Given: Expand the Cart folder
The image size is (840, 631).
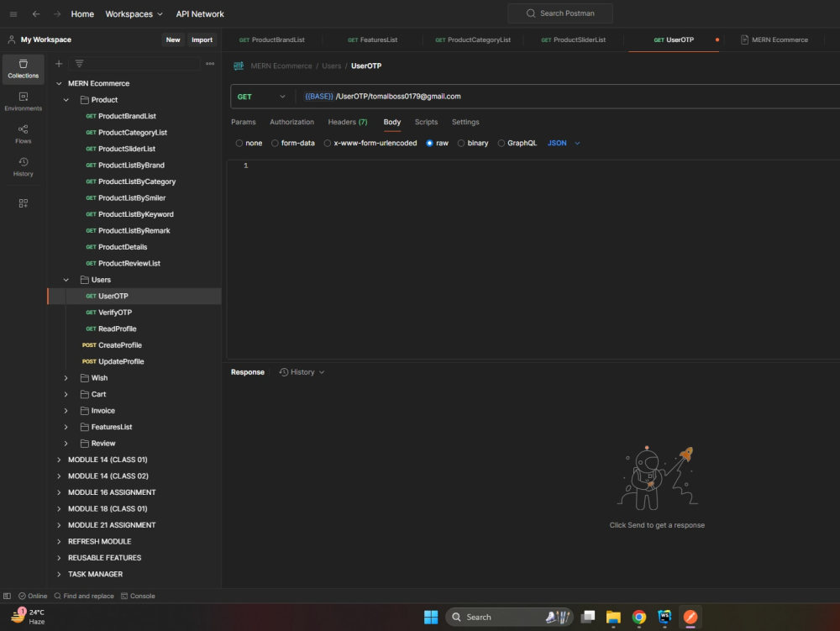Looking at the screenshot, I should click(66, 394).
